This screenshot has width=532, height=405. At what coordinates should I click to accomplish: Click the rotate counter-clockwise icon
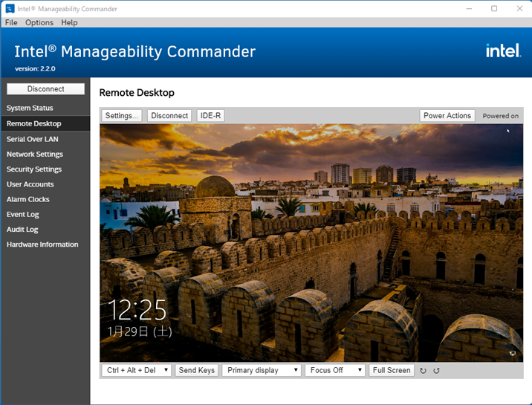(436, 370)
